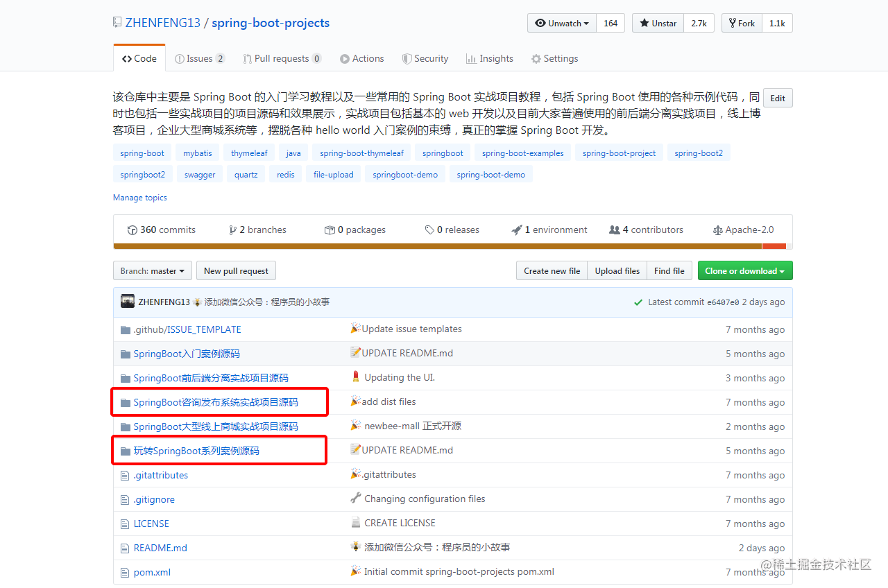The width and height of the screenshot is (888, 588).
Task: Open the ZHENFENG13 owner link in header
Action: click(x=162, y=23)
